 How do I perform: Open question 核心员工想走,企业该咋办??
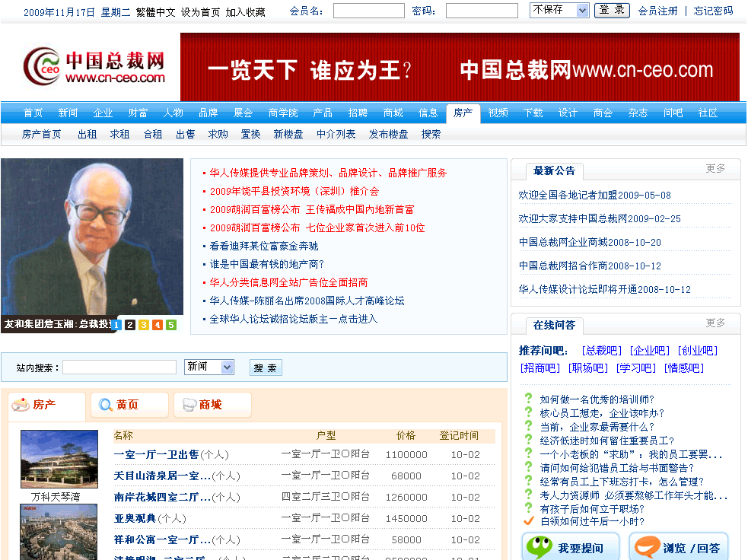602,413
